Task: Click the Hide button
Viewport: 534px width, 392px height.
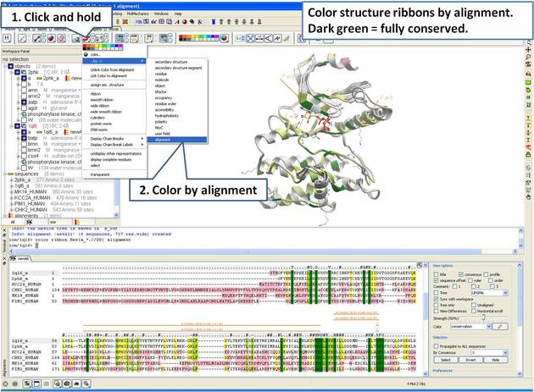Action: pyautogui.click(x=496, y=360)
